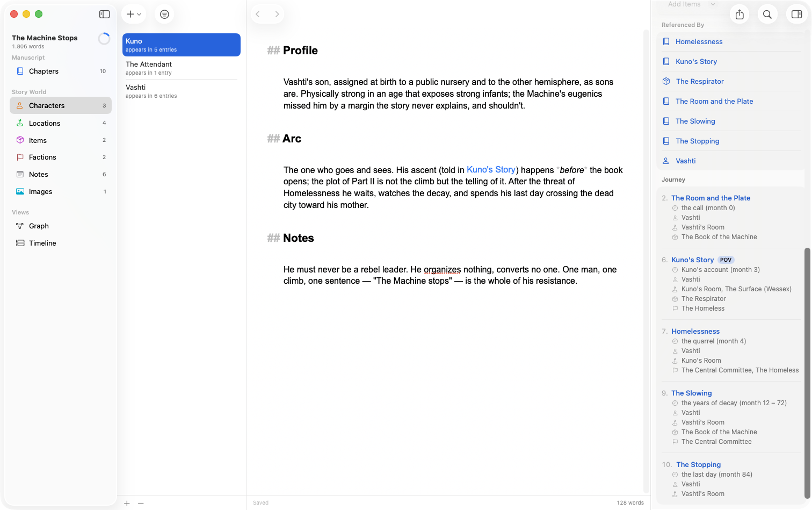Screen dimensions: 812x510
Task: Click the quarrel (month 4) detail
Action: click(x=713, y=341)
